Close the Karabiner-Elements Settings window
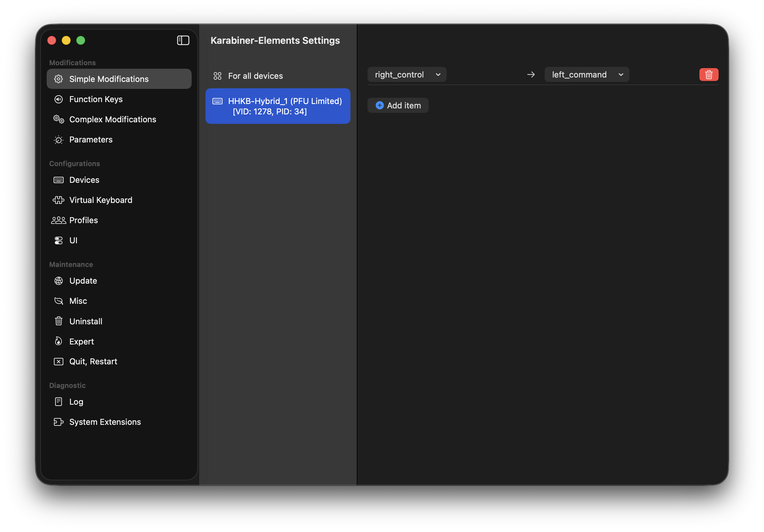The height and width of the screenshot is (532, 764). point(52,40)
